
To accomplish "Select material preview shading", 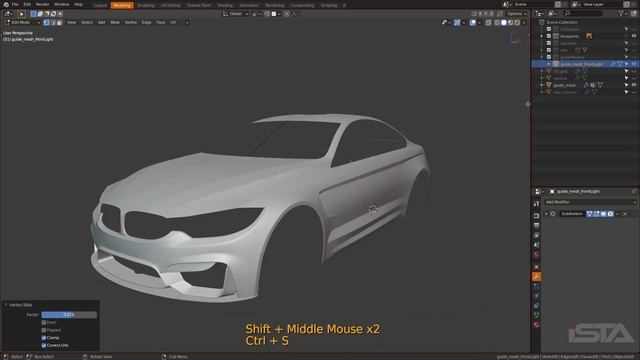I will tap(511, 23).
